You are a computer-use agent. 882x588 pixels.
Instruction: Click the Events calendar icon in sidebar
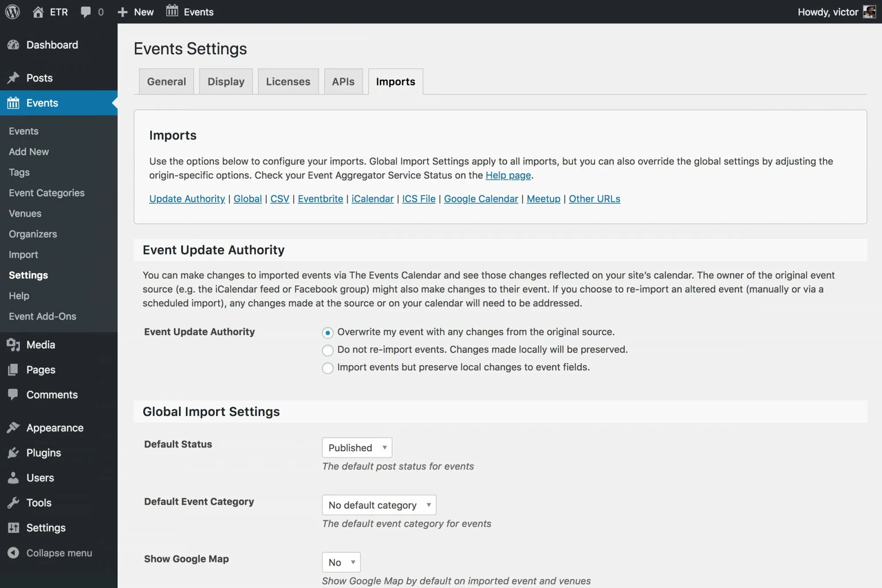[13, 103]
